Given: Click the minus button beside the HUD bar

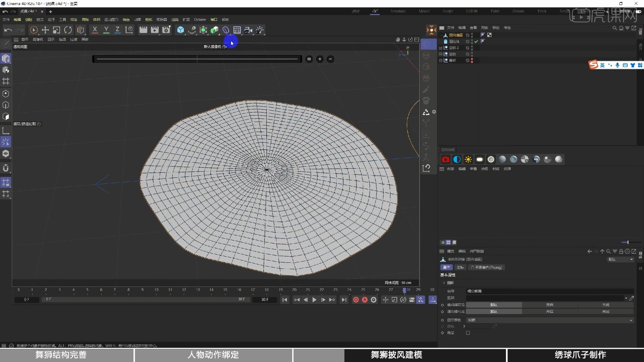Looking at the screenshot, I should tap(330, 59).
